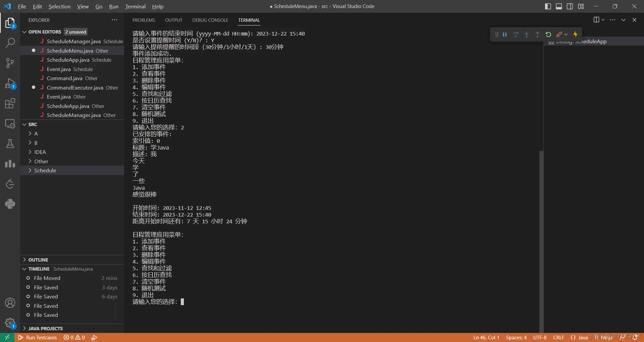Click the remote window indicator in status bar
This screenshot has height=342, width=644.
7,337
